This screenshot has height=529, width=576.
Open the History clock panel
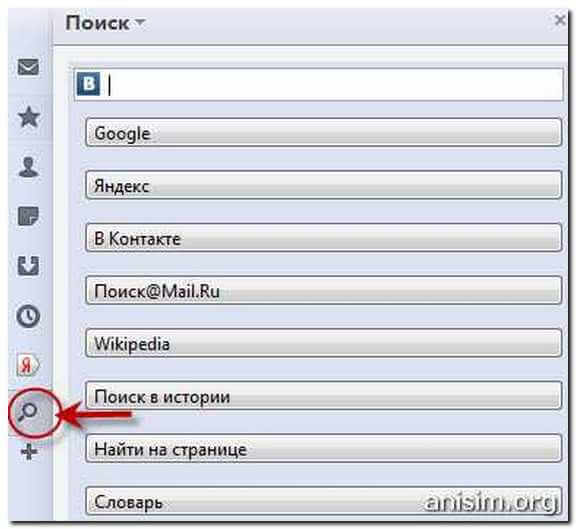(28, 316)
